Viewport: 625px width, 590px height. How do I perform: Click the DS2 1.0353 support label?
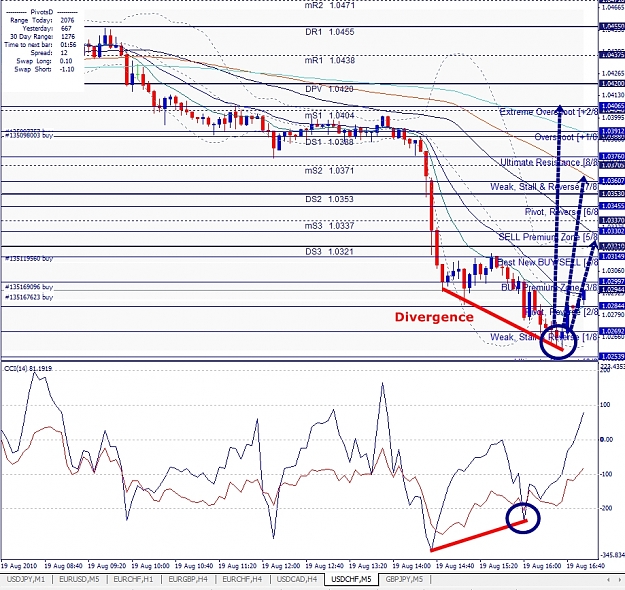click(x=329, y=199)
